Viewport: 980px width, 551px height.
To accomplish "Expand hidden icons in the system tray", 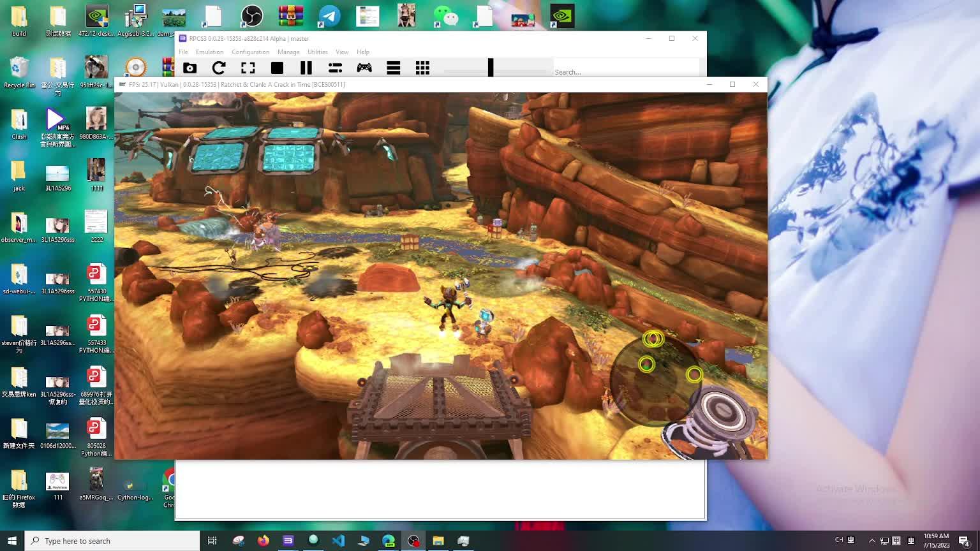I will (x=872, y=540).
